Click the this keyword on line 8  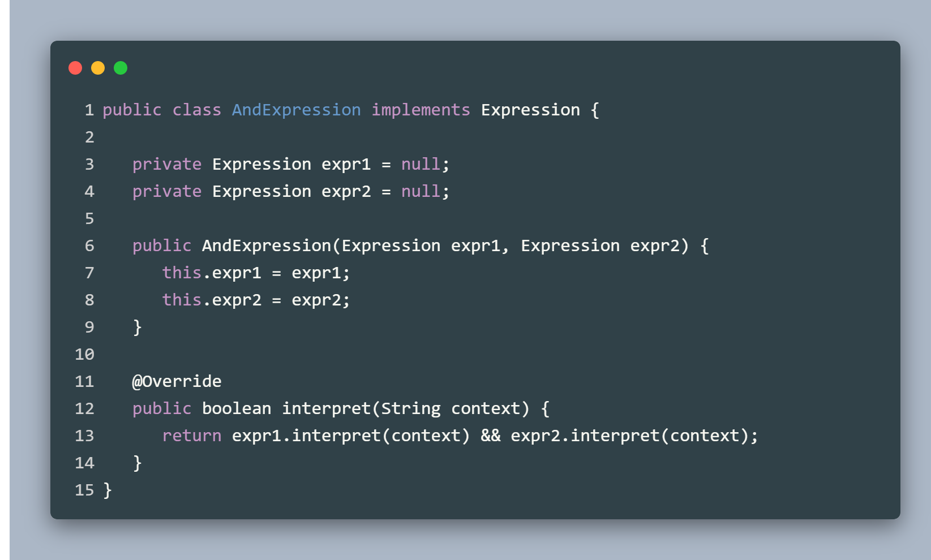pos(182,300)
